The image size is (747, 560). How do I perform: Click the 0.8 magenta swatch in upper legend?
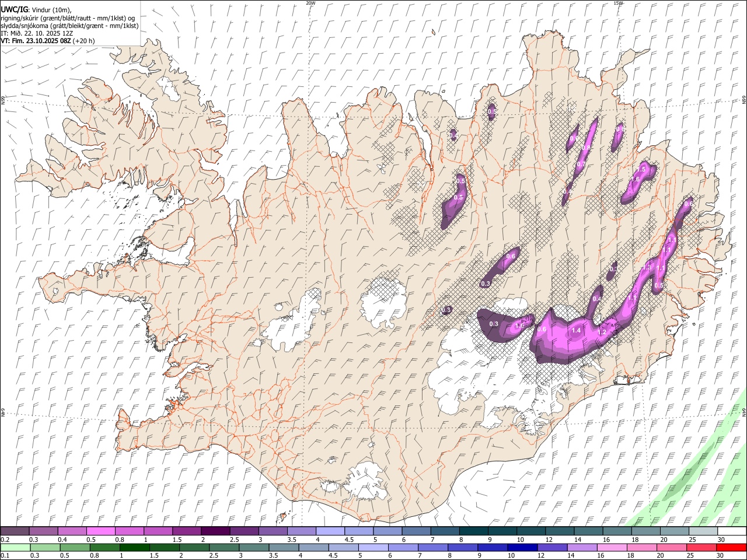click(129, 531)
